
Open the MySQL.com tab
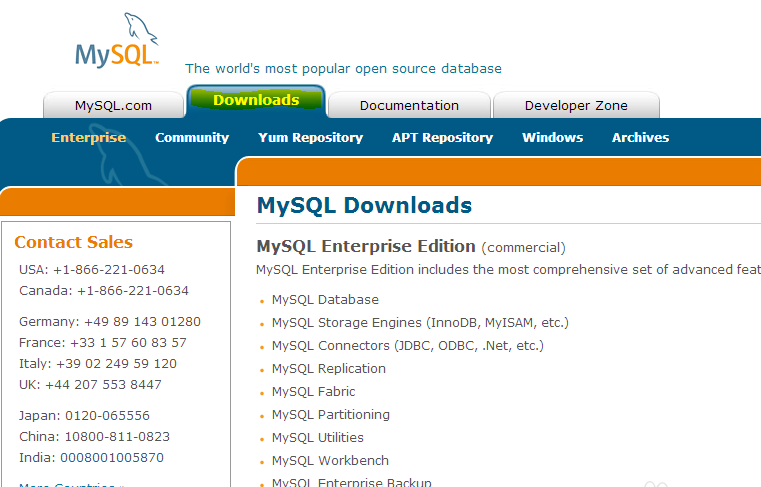113,105
